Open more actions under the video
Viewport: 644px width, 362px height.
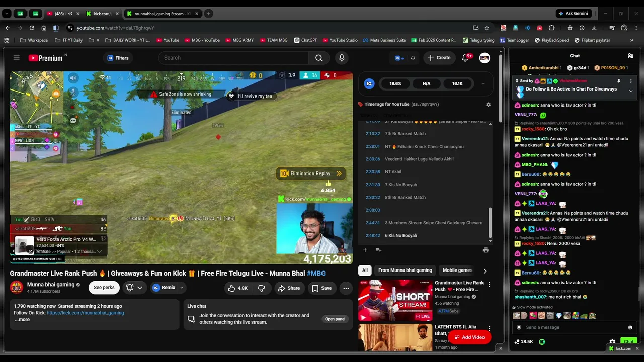pyautogui.click(x=346, y=288)
